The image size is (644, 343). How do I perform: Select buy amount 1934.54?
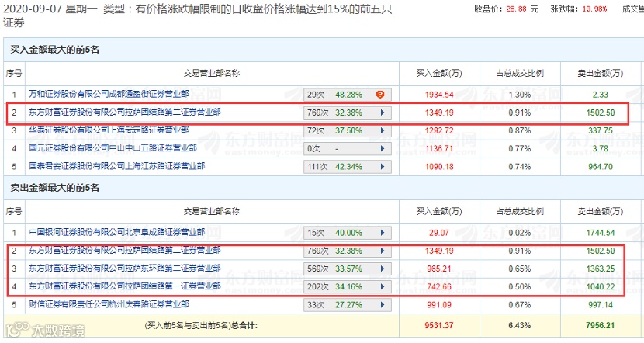439,95
